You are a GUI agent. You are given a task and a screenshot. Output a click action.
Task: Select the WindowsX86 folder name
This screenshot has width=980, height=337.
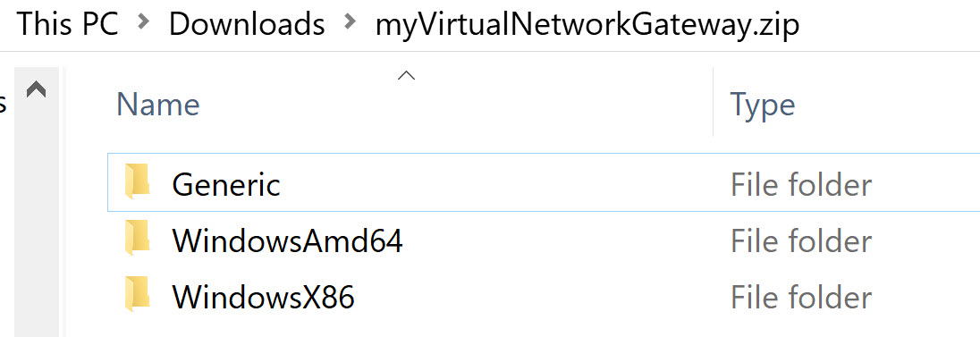(263, 297)
